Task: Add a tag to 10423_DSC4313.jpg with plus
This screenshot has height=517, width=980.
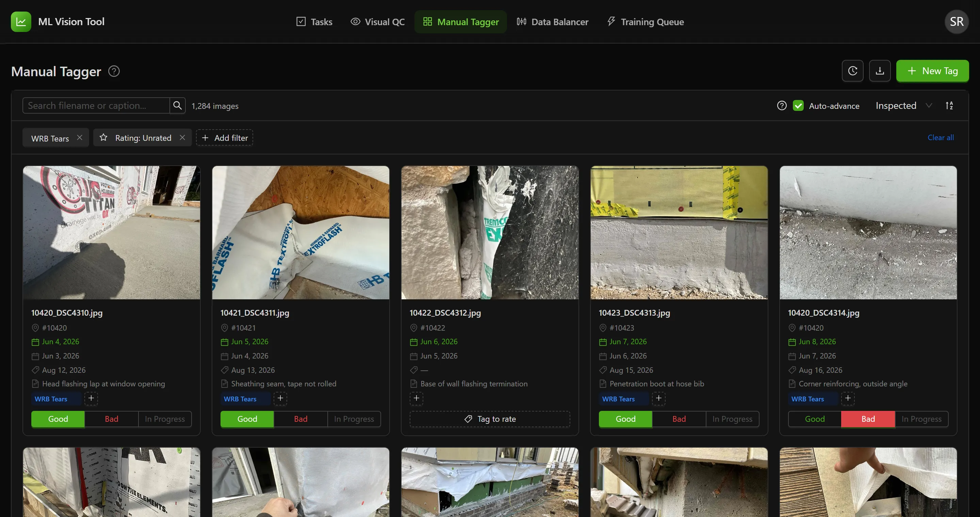Action: [658, 398]
